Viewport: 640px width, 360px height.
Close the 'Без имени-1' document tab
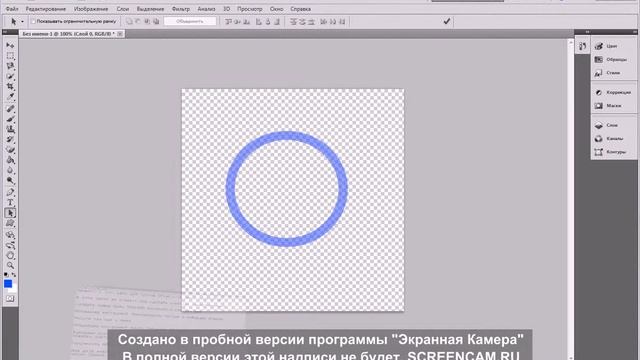tap(120, 34)
